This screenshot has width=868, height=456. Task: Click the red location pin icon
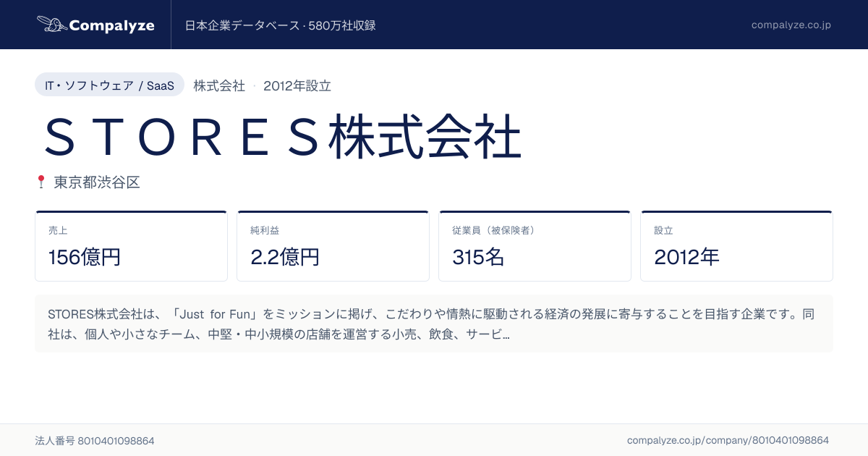(41, 182)
